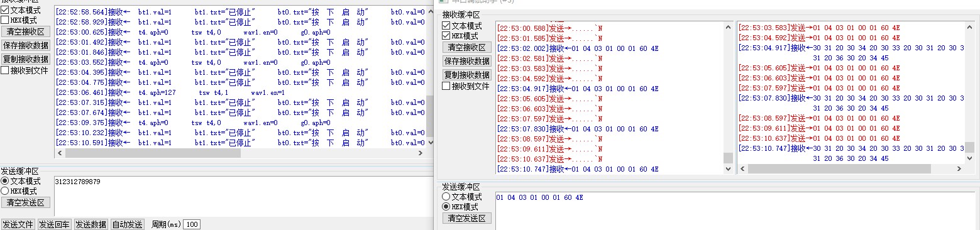The width and height of the screenshot is (980, 230).
Task: Enable HEX模式 receive checkbox in left window
Action: pyautogui.click(x=5, y=20)
